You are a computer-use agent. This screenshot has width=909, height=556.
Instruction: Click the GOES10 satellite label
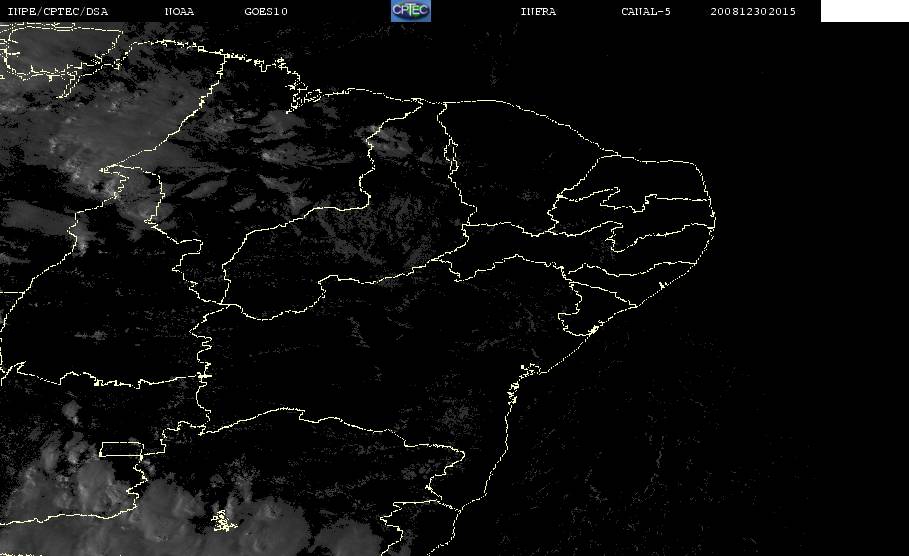click(x=266, y=11)
